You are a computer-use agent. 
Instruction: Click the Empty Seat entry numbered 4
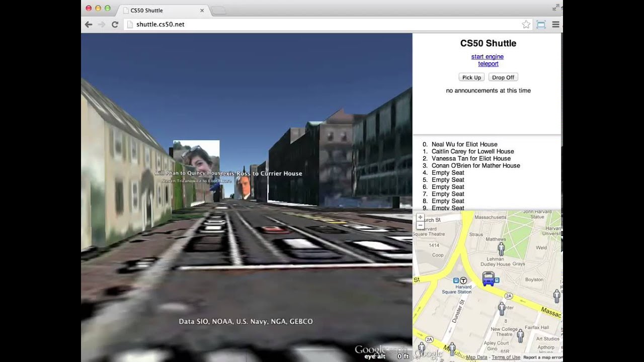click(448, 172)
